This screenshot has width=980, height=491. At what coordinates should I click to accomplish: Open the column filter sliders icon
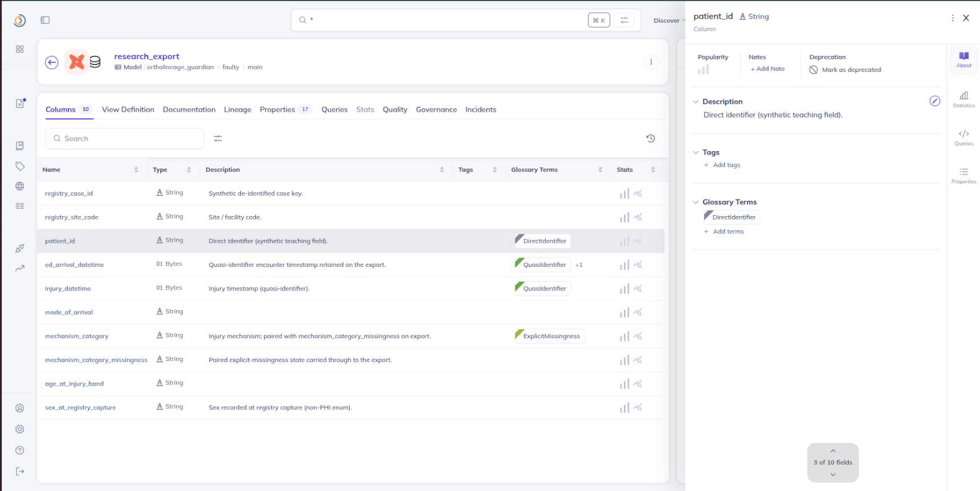click(218, 139)
